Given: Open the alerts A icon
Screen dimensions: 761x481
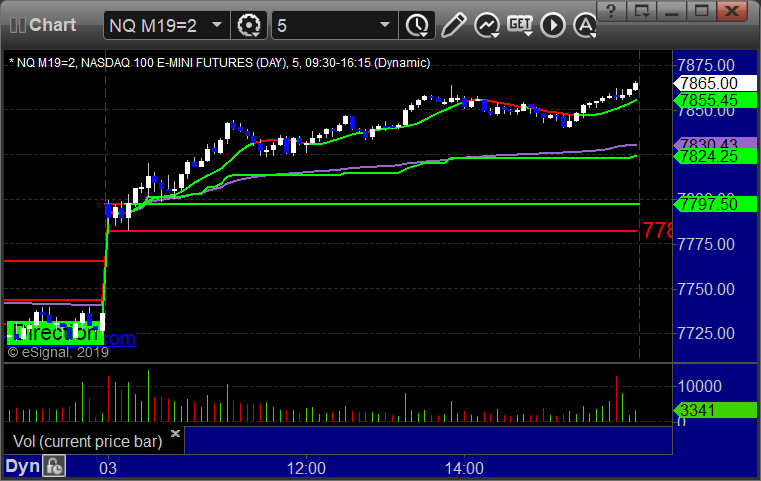Looking at the screenshot, I should [584, 25].
